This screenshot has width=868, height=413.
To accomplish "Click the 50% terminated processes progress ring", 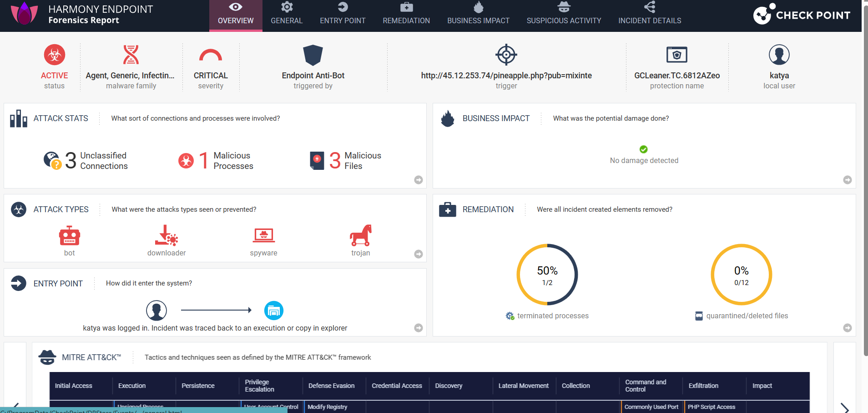I will click(x=547, y=275).
